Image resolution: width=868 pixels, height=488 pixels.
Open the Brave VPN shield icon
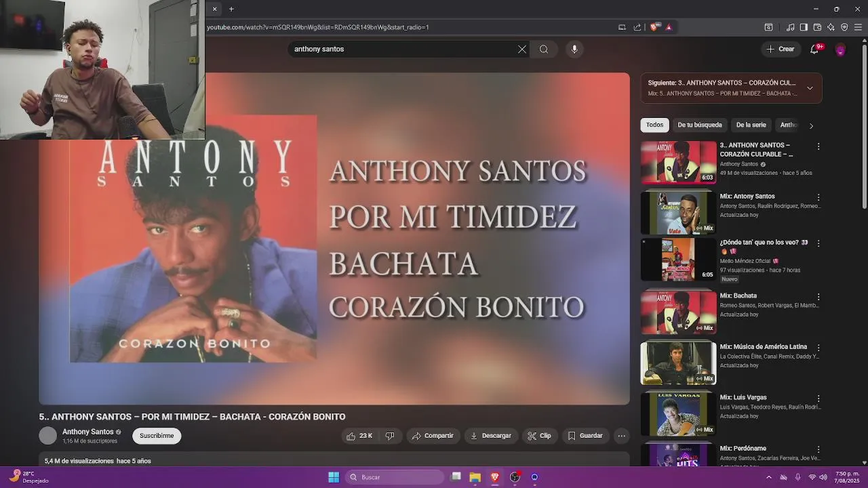tap(844, 27)
